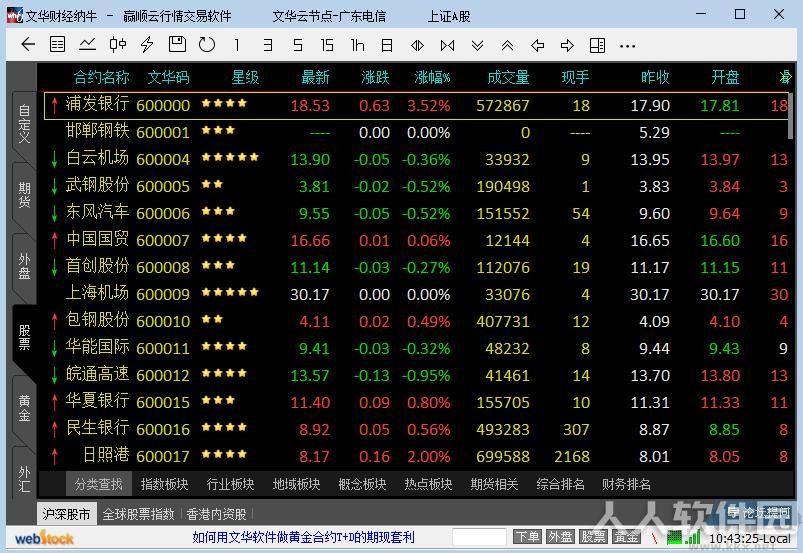The height and width of the screenshot is (553, 803).
Task: Click the signal strength bars icon
Action: 693,537
